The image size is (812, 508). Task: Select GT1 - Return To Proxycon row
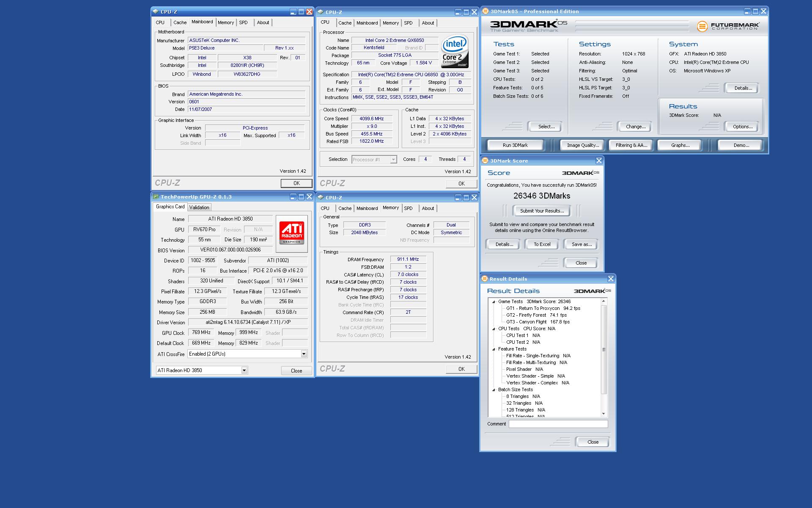click(x=543, y=309)
